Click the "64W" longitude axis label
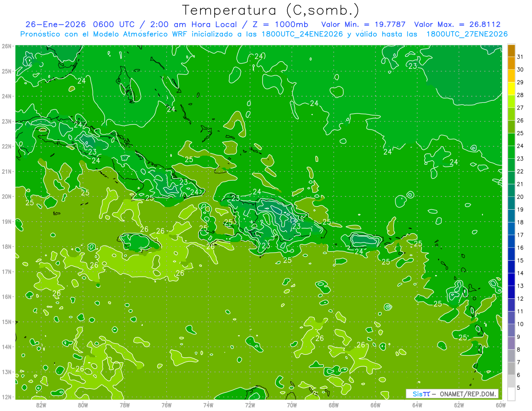This screenshot has height=411, width=532. pos(417,404)
